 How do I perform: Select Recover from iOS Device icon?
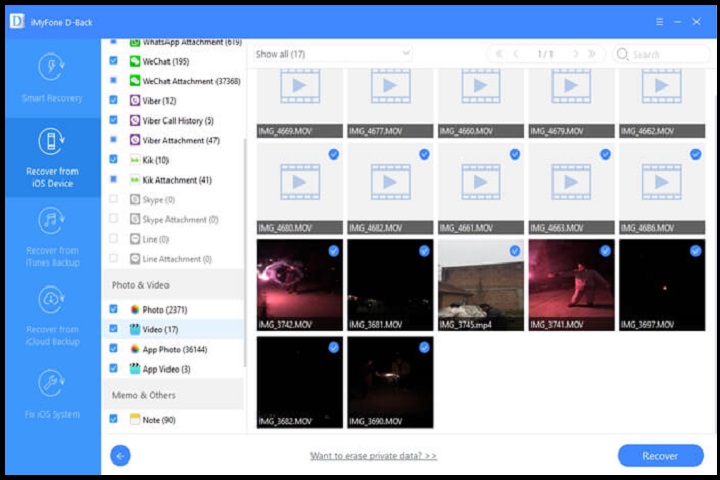[x=52, y=142]
